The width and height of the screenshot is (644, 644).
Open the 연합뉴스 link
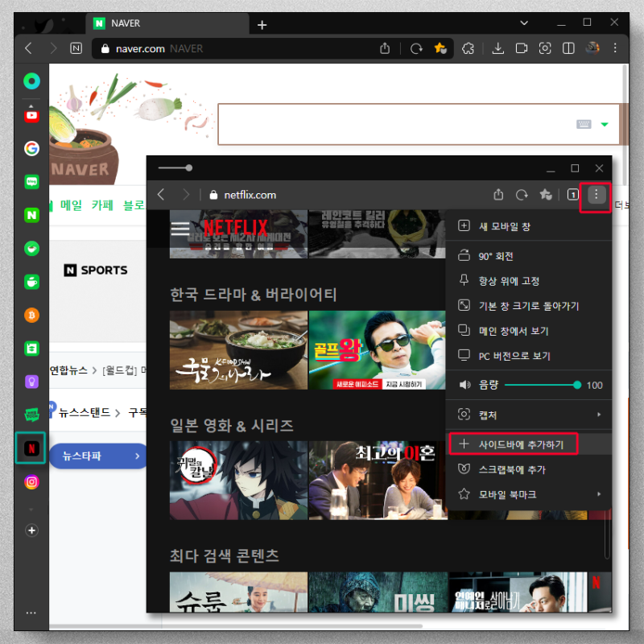(68, 370)
